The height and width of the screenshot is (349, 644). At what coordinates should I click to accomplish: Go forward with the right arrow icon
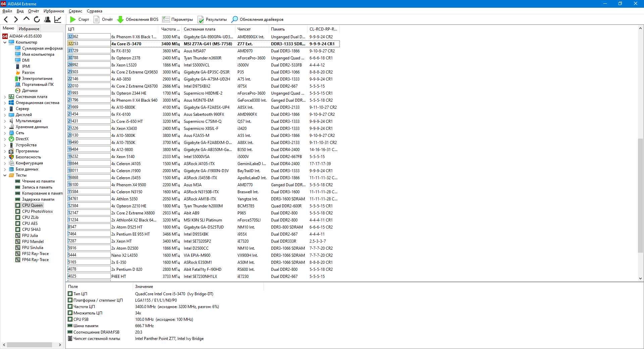[x=16, y=19]
